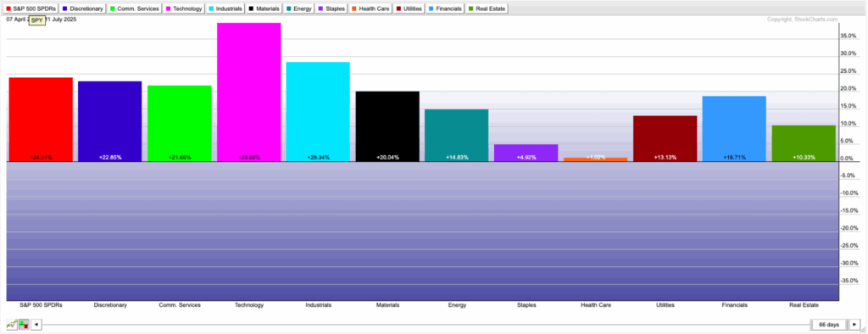Click the Comm. Services x-axis label

[180, 305]
